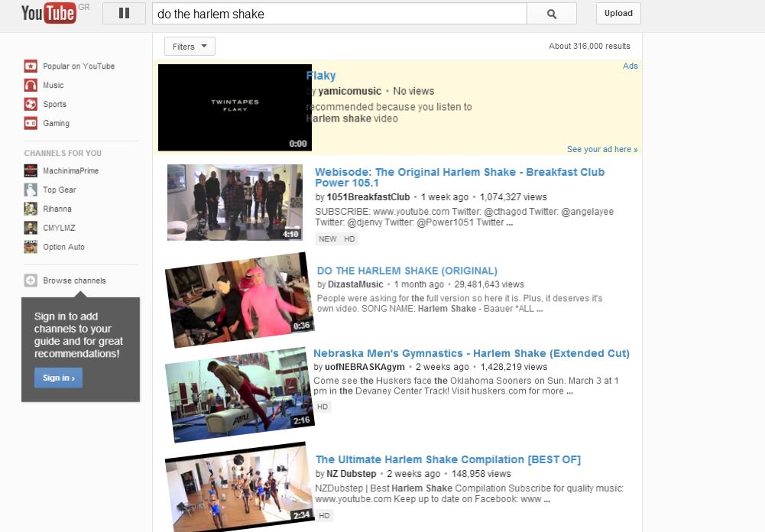The width and height of the screenshot is (765, 532).
Task: Click the pause bars next to the logo
Action: [124, 13]
